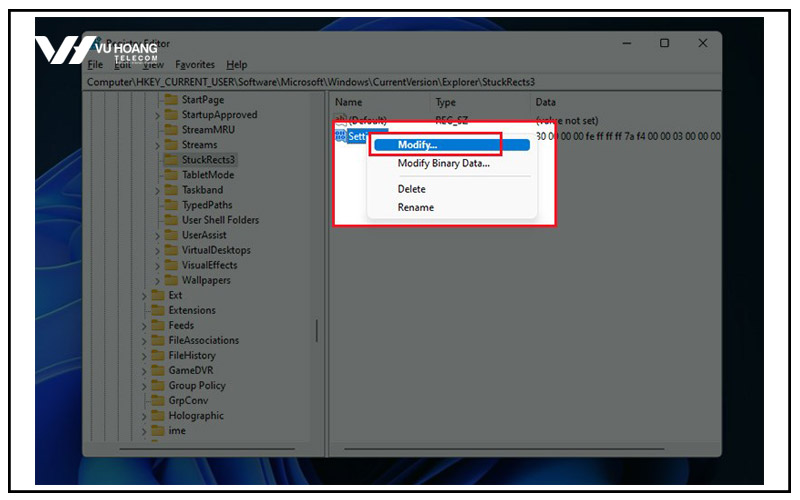Click the StartupApproved folder icon
The height and width of the screenshot is (500, 800).
(x=171, y=114)
